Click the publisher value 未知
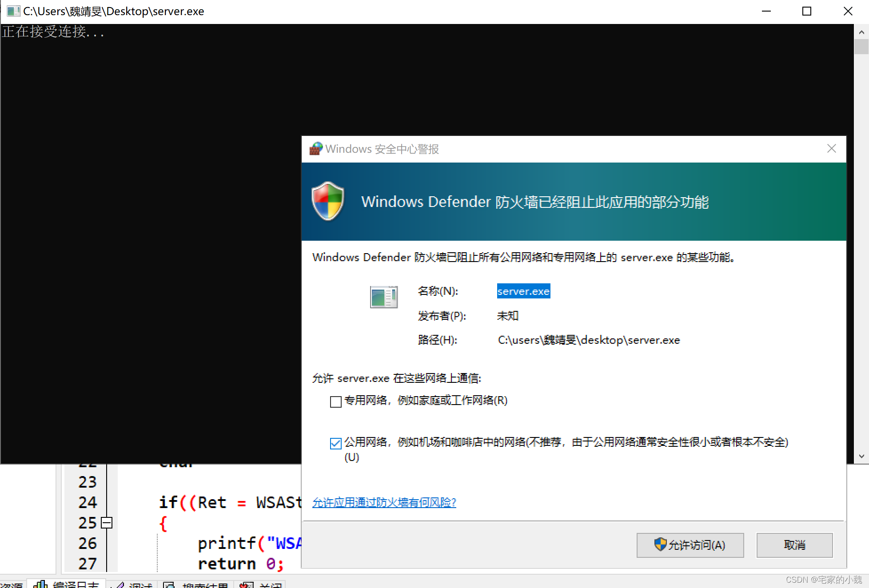Viewport: 869px width, 588px height. (507, 316)
